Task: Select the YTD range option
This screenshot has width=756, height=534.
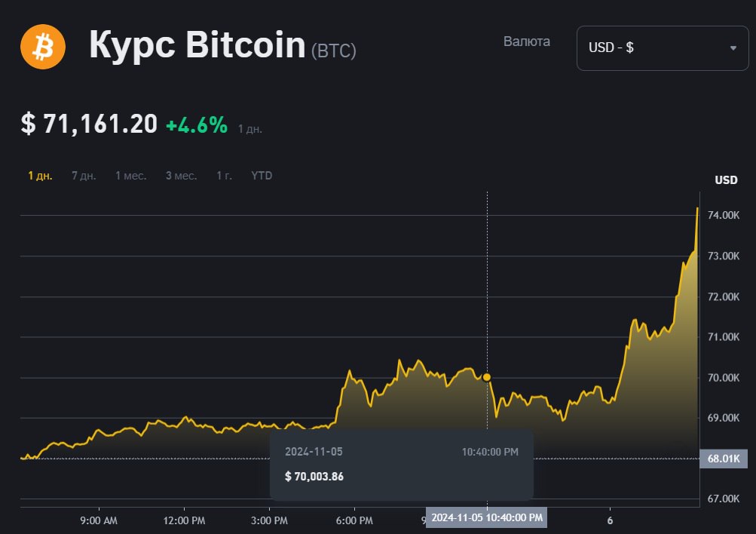Action: [262, 176]
